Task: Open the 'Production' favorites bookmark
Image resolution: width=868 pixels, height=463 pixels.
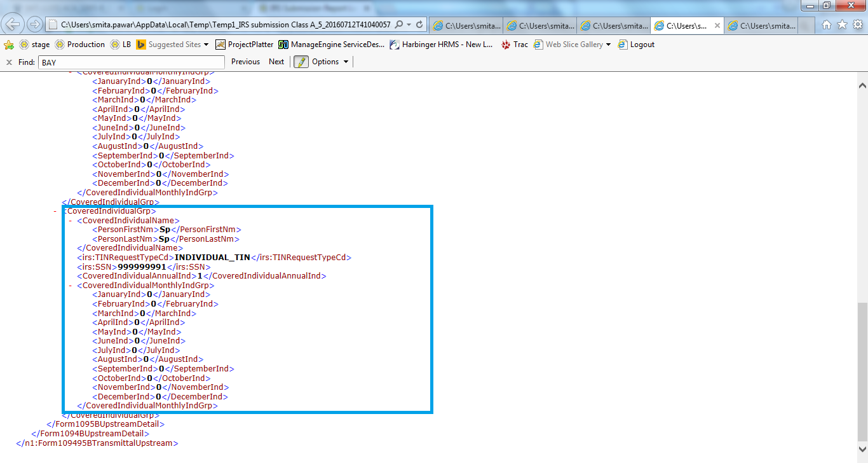Action: pos(79,45)
